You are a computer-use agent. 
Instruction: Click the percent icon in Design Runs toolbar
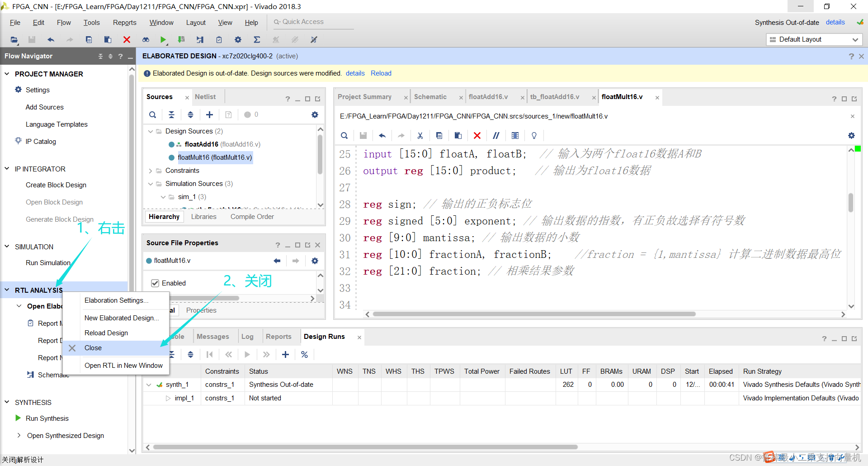tap(304, 355)
